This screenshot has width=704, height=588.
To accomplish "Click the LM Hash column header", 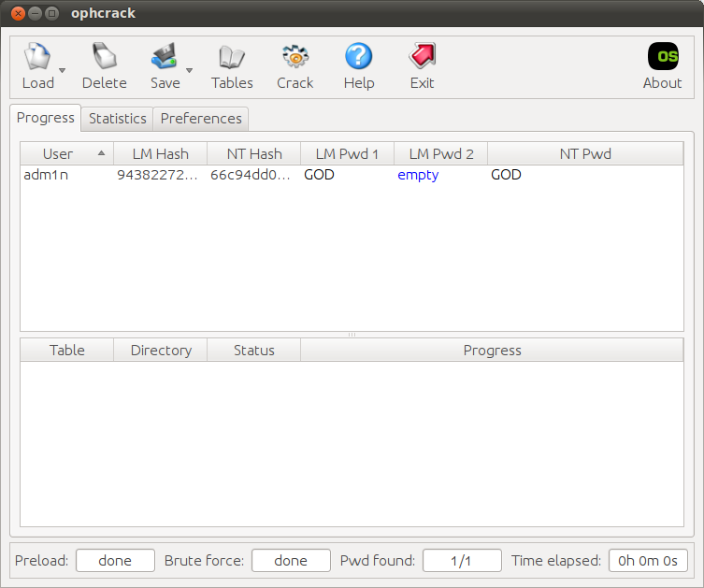I will pyautogui.click(x=160, y=154).
